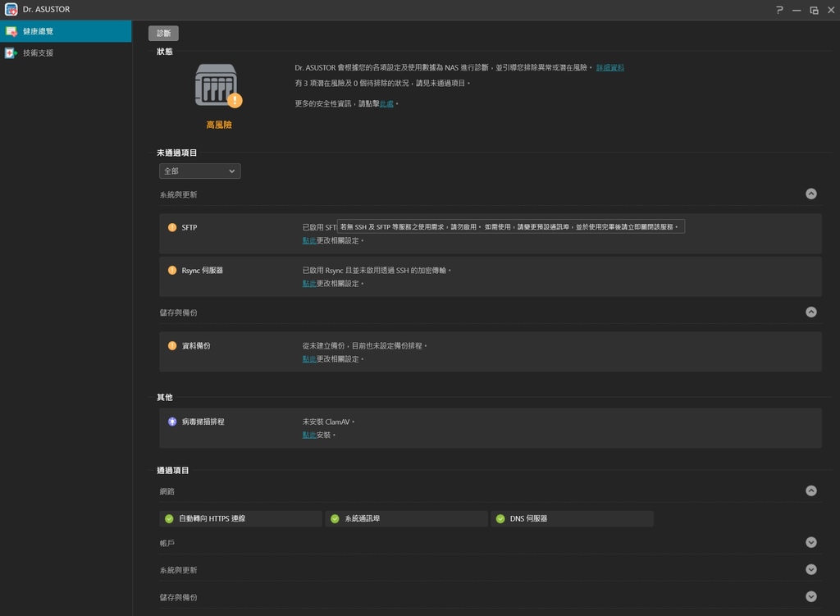Run the 診斷 button

(x=163, y=33)
